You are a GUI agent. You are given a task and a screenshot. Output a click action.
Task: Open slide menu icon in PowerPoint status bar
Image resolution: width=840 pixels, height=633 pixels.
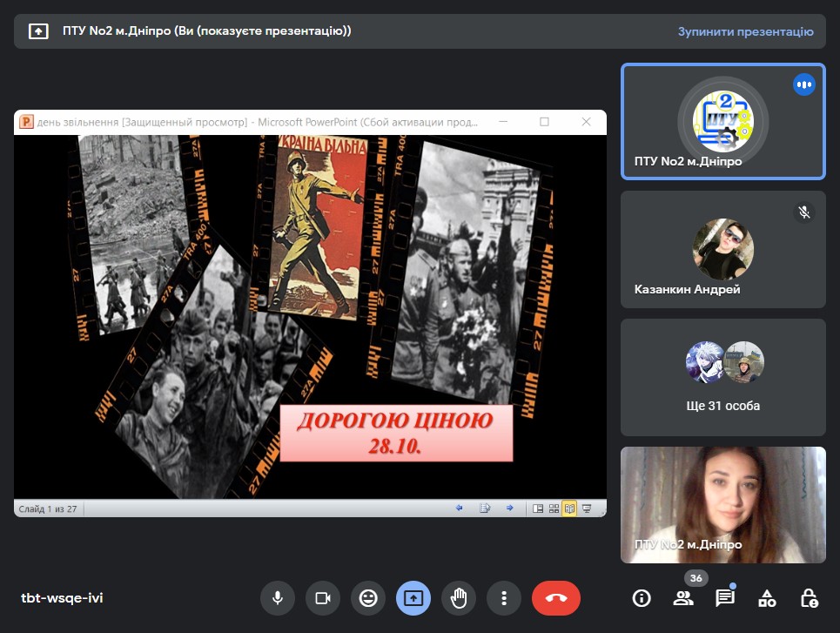(x=485, y=508)
